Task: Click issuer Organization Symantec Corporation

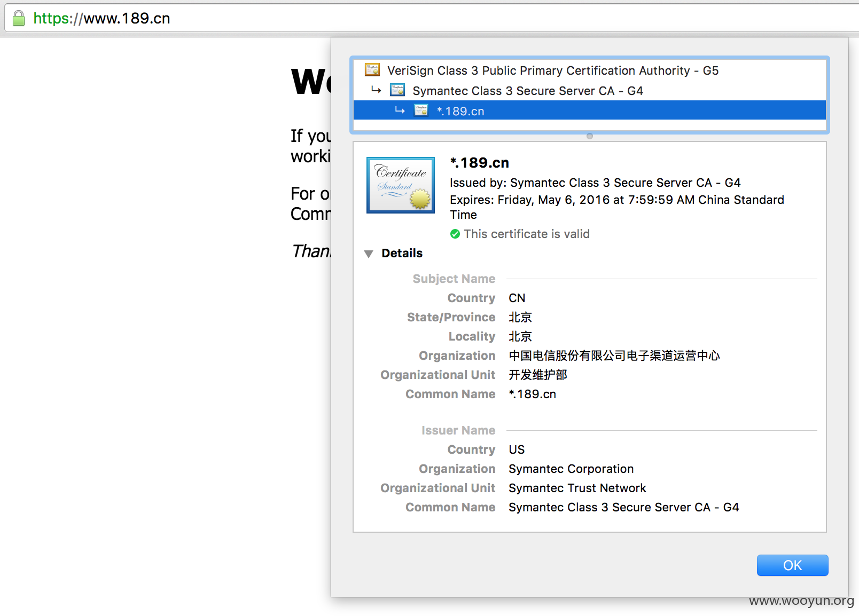Action: pyautogui.click(x=571, y=469)
